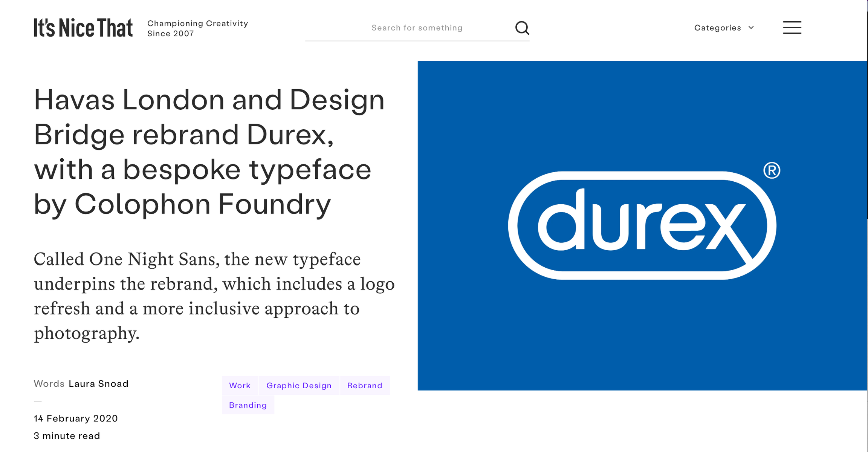Expand the Categories dropdown

click(724, 28)
